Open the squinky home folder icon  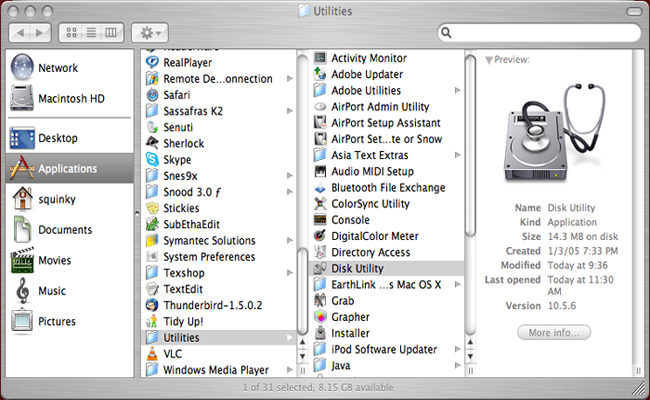[x=22, y=199]
